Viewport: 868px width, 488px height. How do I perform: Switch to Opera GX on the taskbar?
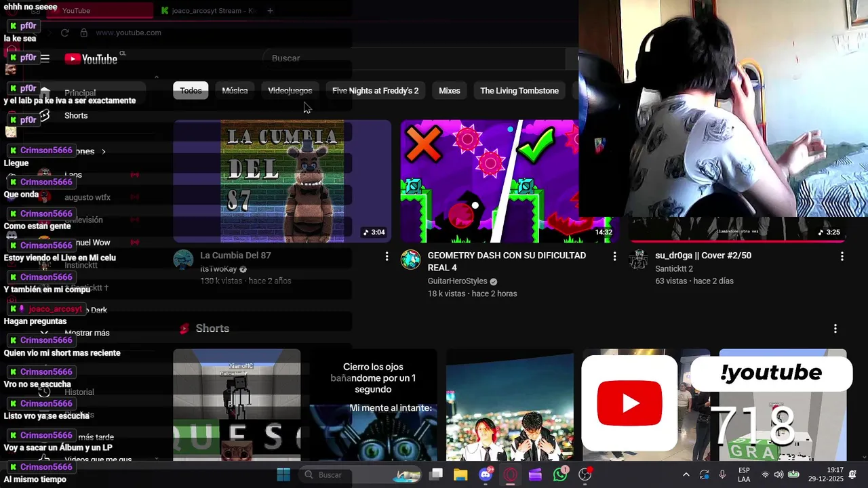510,474
